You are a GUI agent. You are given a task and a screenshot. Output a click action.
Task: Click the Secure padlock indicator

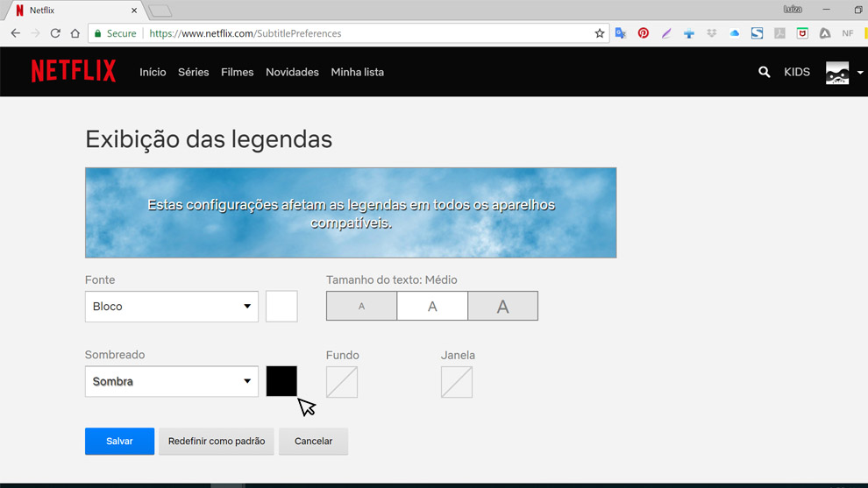tap(116, 33)
